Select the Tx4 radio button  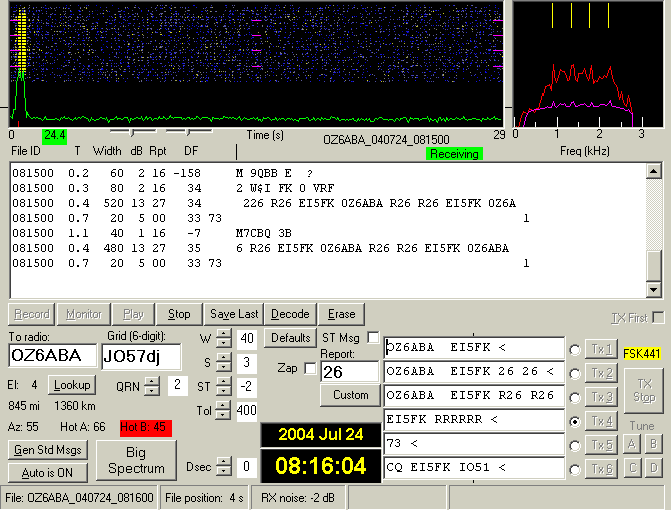(x=576, y=421)
